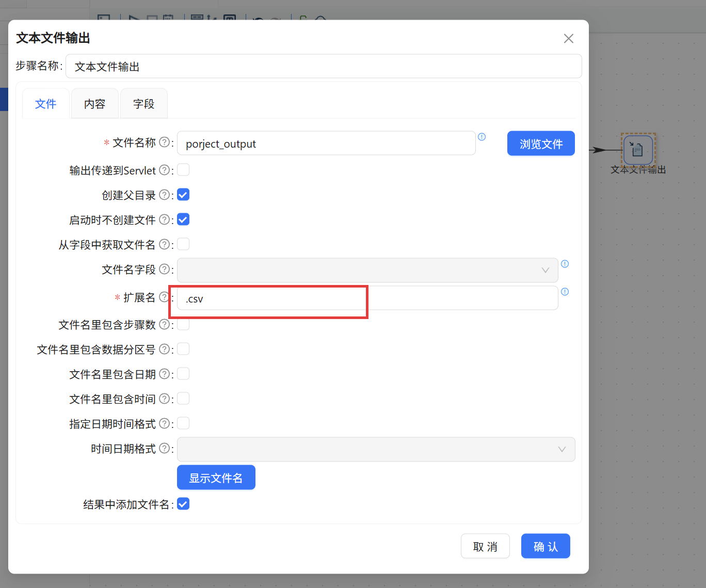Click help icon beside 启动时不创建文件
Image resolution: width=706 pixels, height=588 pixels.
[164, 219]
